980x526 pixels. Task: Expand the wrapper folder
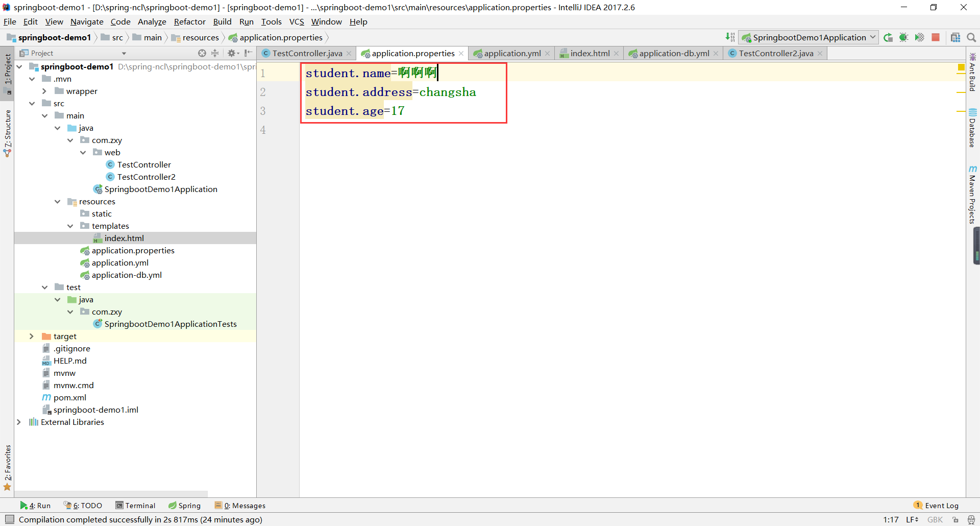point(44,91)
